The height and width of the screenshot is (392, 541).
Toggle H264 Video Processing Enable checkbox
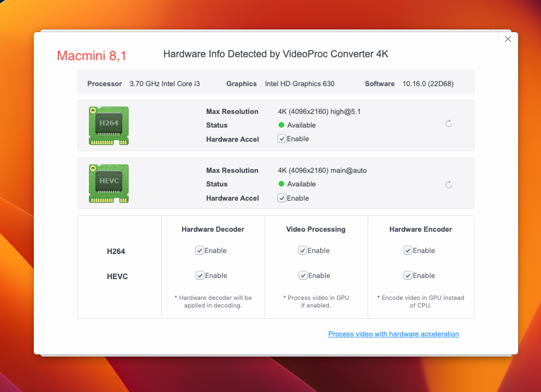point(303,251)
